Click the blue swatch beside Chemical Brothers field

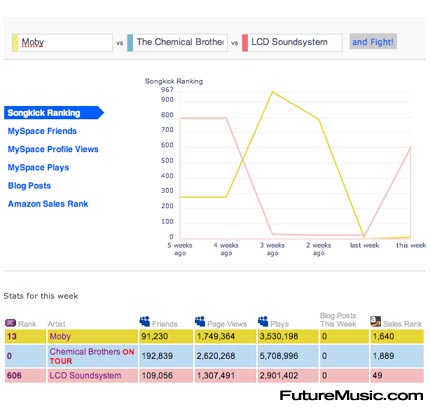click(130, 43)
